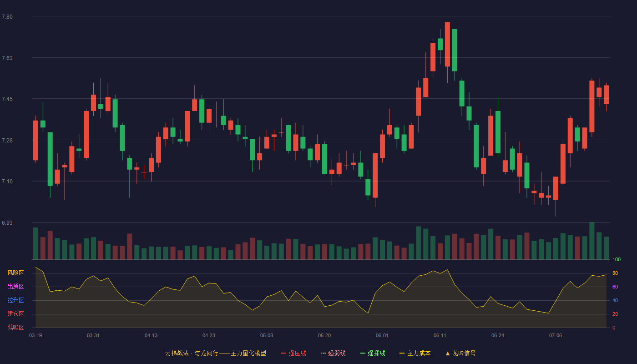
Task: Click the red 20 indicator axis value
Action: tap(615, 314)
